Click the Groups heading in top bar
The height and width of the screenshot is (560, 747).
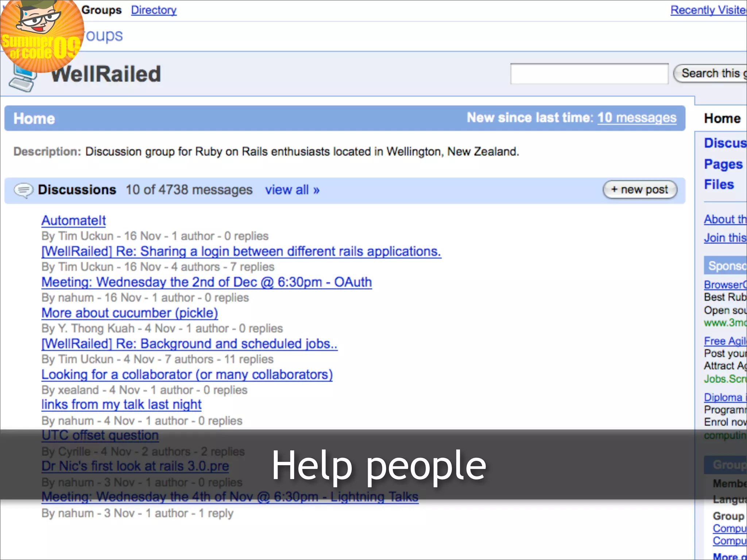pos(101,10)
